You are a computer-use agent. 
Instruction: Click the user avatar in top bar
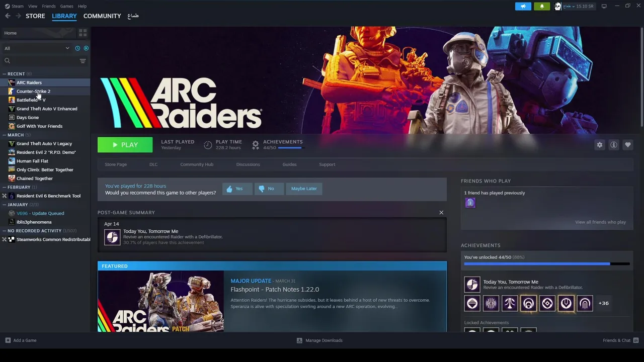pyautogui.click(x=557, y=6)
